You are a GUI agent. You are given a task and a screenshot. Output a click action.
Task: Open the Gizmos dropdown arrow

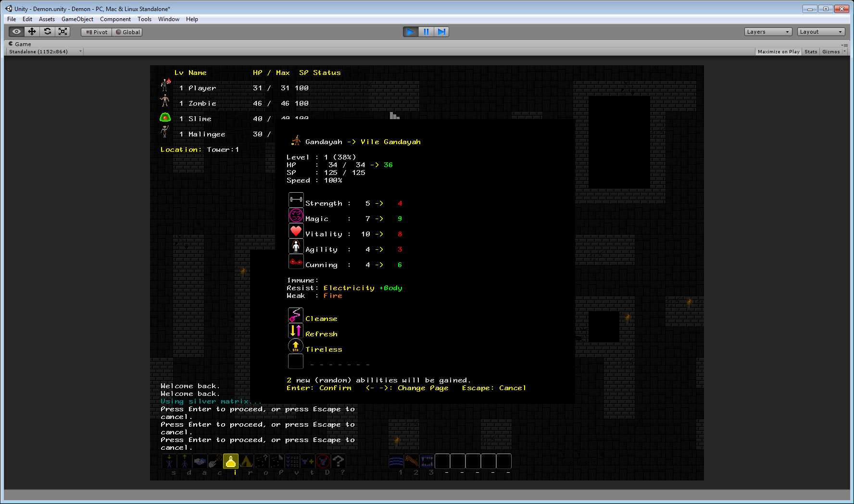coord(844,51)
